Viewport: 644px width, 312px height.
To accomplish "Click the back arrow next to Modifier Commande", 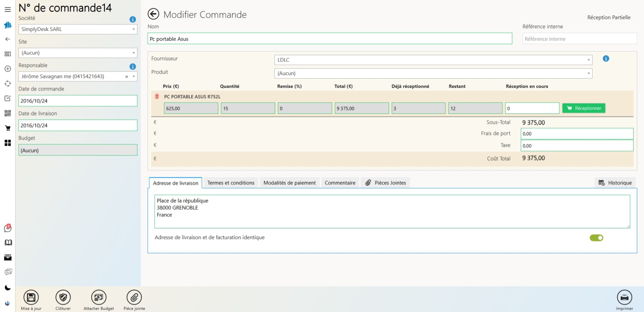I will pyautogui.click(x=153, y=14).
